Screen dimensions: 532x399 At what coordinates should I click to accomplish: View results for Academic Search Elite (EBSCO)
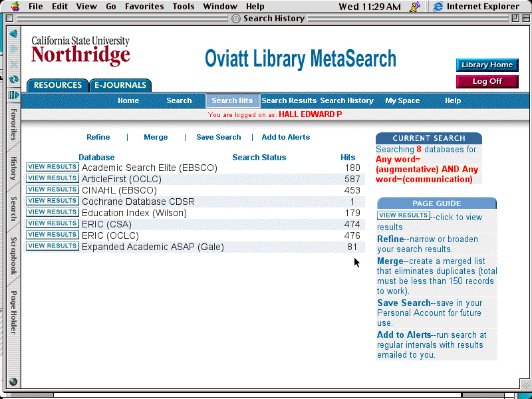click(x=53, y=167)
